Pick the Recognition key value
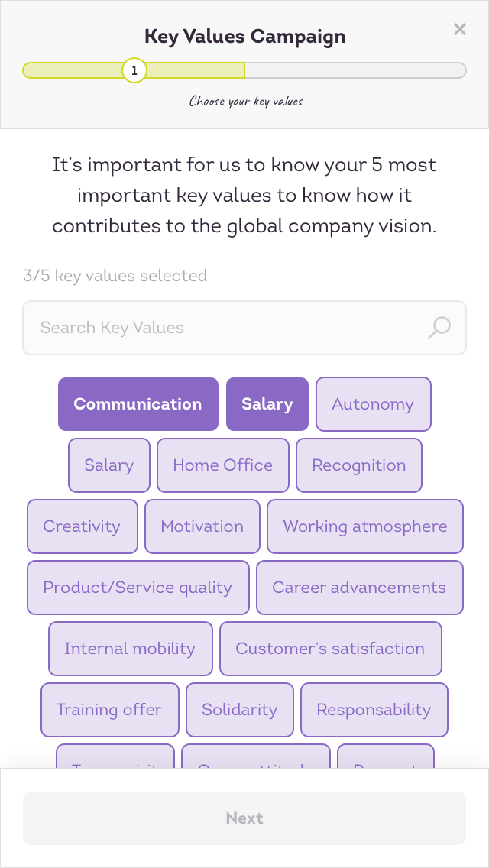This screenshot has width=489, height=868. pyautogui.click(x=359, y=465)
